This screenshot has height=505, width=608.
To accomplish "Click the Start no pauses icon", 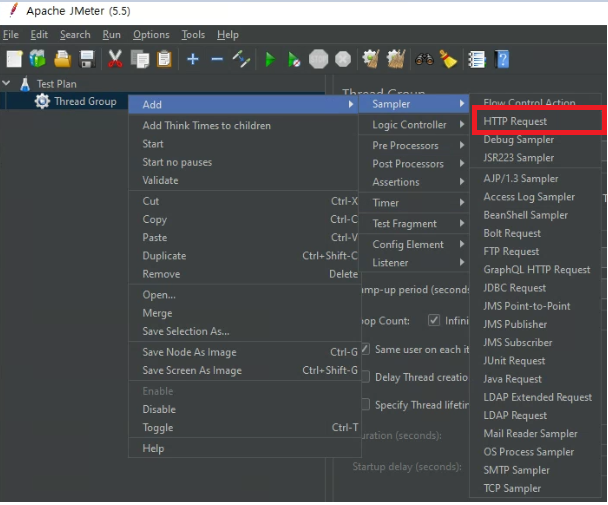I will [294, 60].
